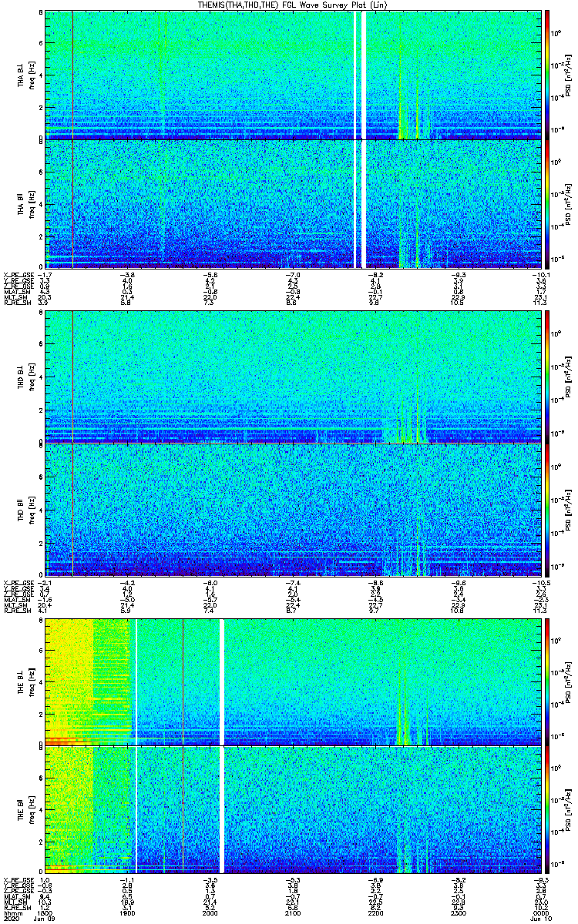578x924 pixels.
Task: Click red vertical marker line in THA B-perpendicular panel
Action: pyautogui.click(x=72, y=75)
